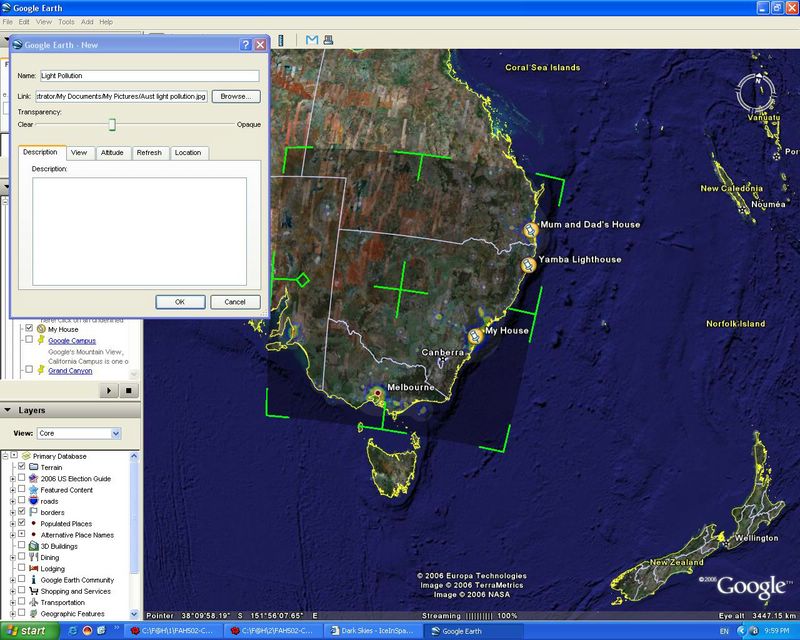Open the Location tab
The height and width of the screenshot is (640, 800).
pyautogui.click(x=188, y=153)
